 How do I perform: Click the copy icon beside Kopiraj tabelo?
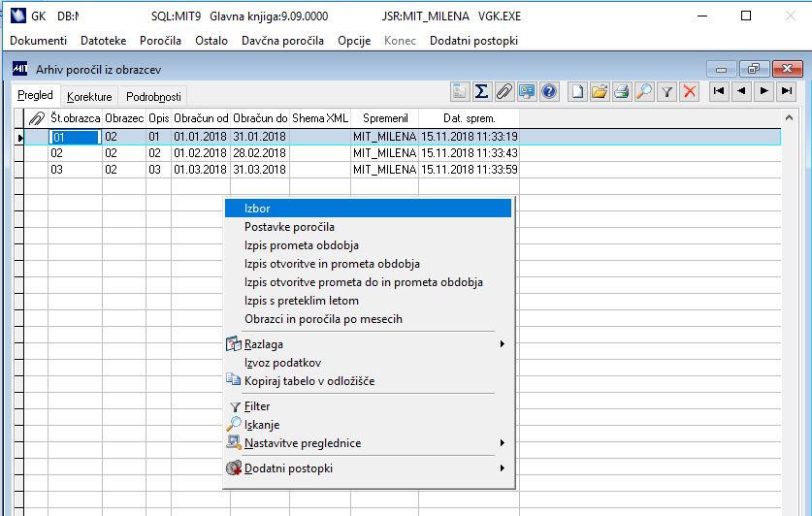click(x=234, y=380)
